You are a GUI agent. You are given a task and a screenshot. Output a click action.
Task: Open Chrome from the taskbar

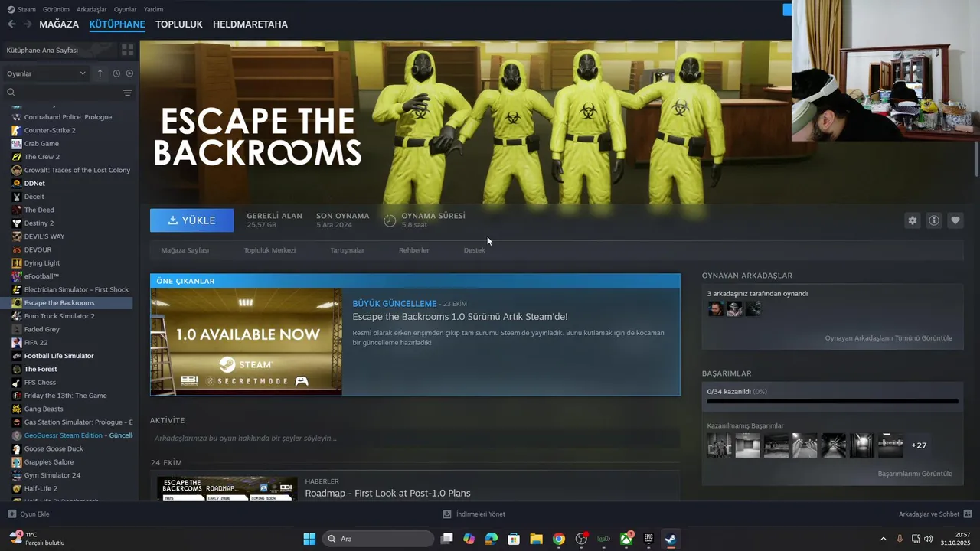point(559,539)
